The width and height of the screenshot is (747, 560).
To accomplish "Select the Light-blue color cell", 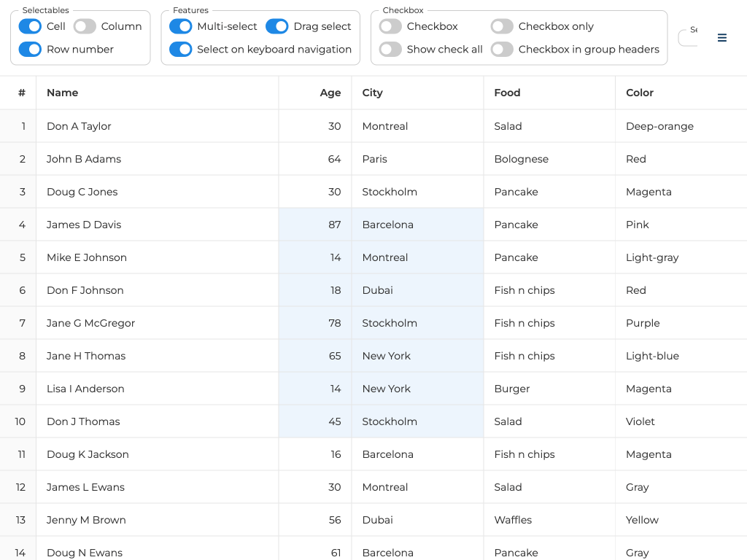I will 652,356.
